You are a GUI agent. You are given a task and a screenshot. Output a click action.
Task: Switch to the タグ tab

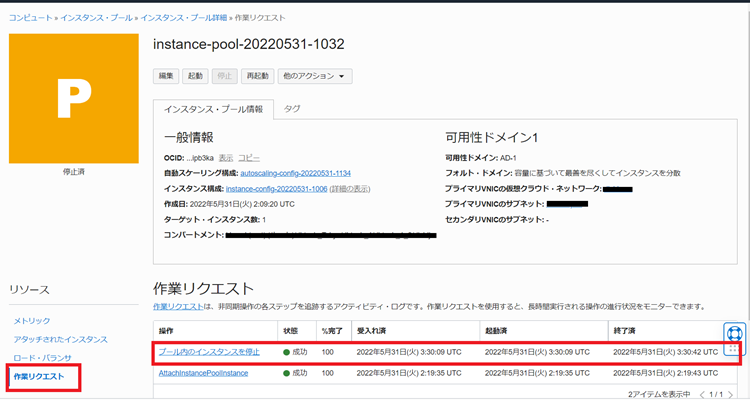[x=293, y=108]
